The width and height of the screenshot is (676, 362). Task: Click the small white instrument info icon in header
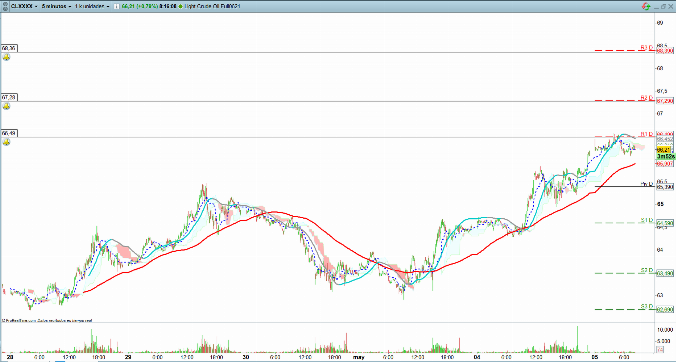pos(116,6)
